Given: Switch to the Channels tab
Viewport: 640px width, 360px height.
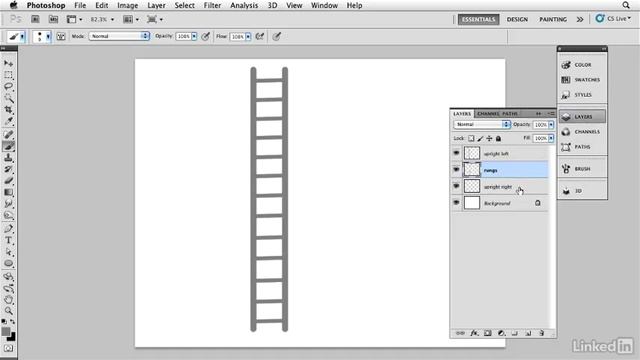Looking at the screenshot, I should (x=488, y=113).
